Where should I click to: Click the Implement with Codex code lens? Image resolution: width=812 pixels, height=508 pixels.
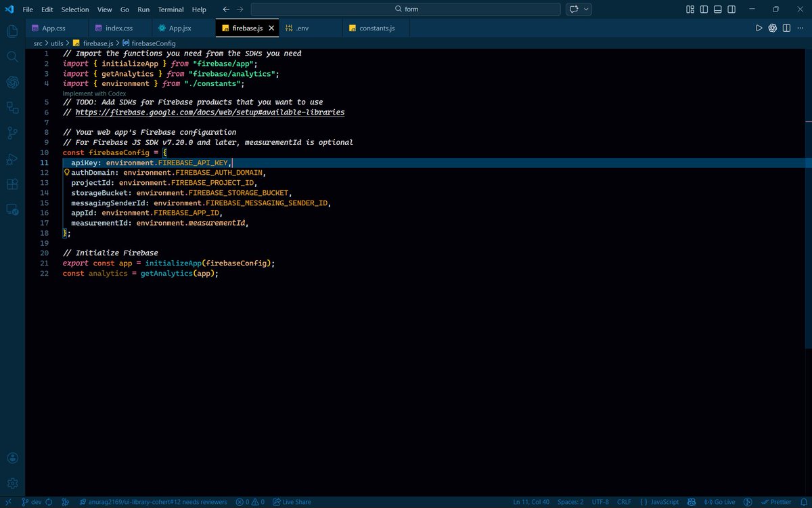click(x=94, y=93)
